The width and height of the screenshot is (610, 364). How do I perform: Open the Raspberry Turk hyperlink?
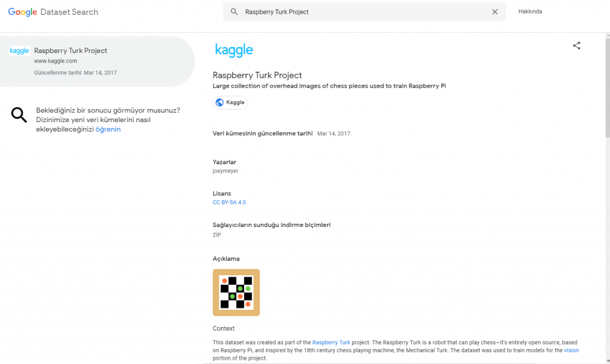[x=331, y=342]
